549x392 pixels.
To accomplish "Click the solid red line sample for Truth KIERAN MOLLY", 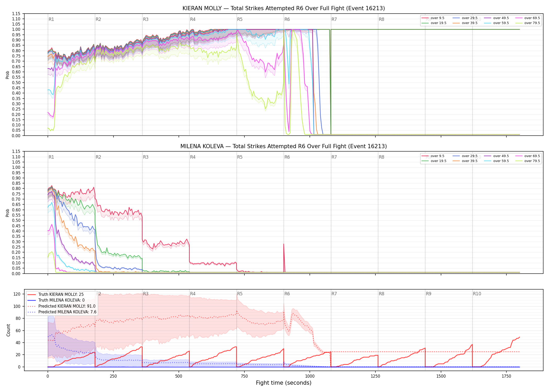I will point(32,295).
